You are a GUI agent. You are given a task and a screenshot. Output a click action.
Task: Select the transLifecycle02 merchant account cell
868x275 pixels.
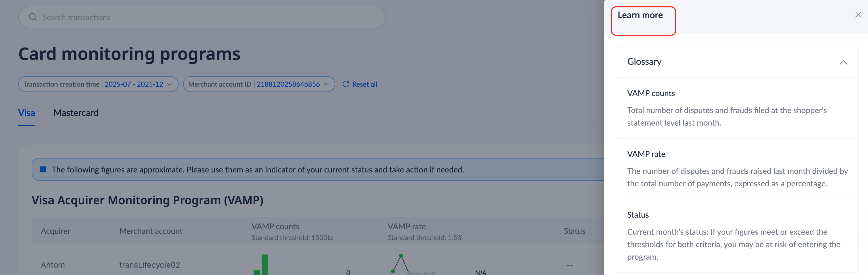pos(150,265)
